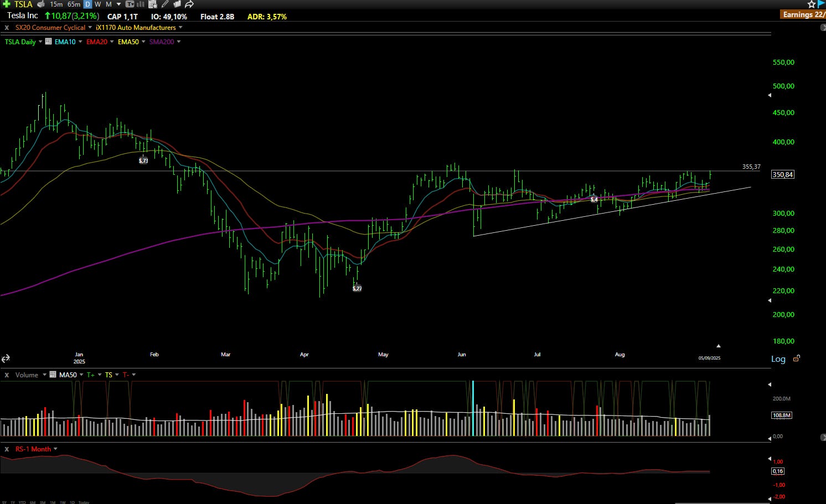Open the notes folder icon
Viewport: 826px width, 504px height.
tap(177, 4)
